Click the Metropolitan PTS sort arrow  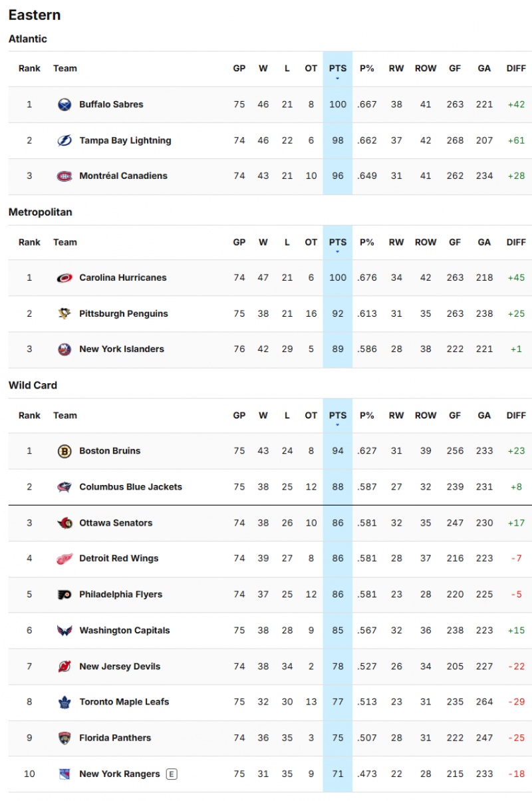[338, 252]
